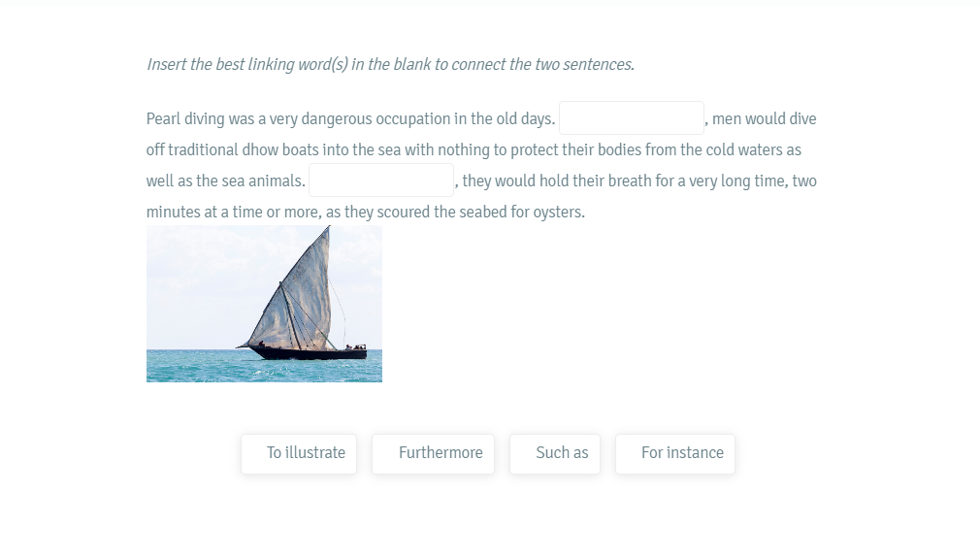Image resolution: width=980 pixels, height=559 pixels.
Task: Click the phrase 'men would dive'
Action: click(764, 118)
